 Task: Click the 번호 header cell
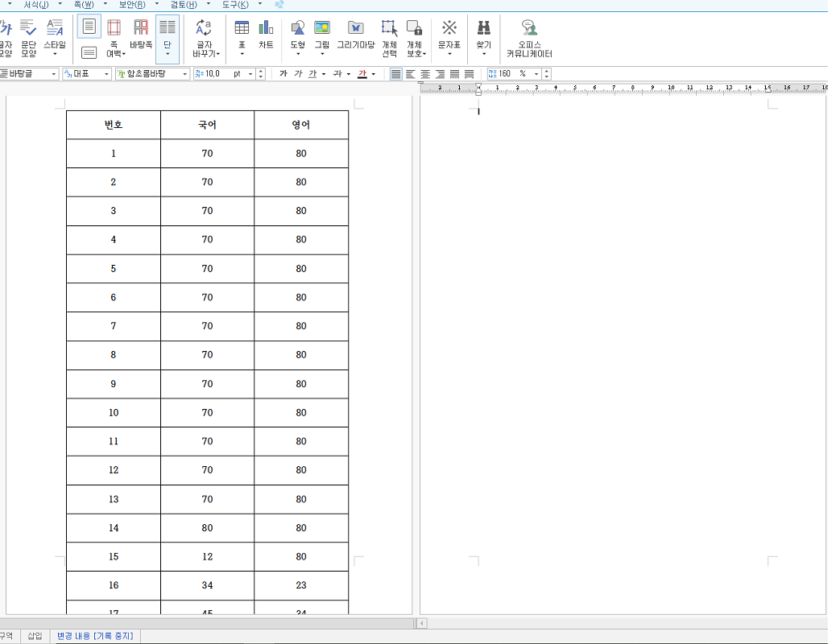click(114, 125)
